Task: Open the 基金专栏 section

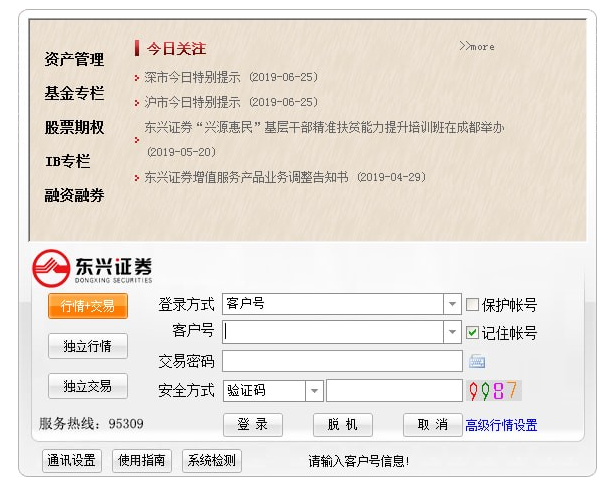Action: pyautogui.click(x=74, y=93)
